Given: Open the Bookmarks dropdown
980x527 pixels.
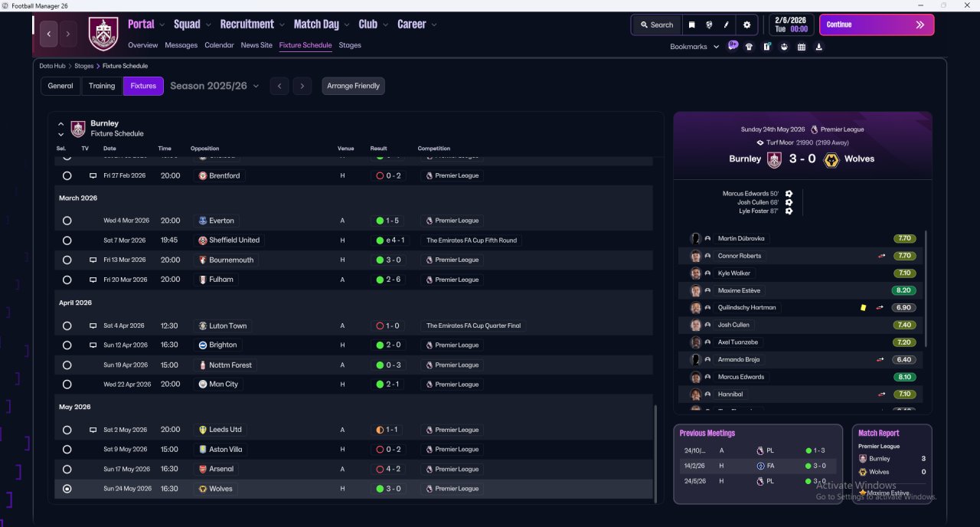Looking at the screenshot, I should (694, 47).
